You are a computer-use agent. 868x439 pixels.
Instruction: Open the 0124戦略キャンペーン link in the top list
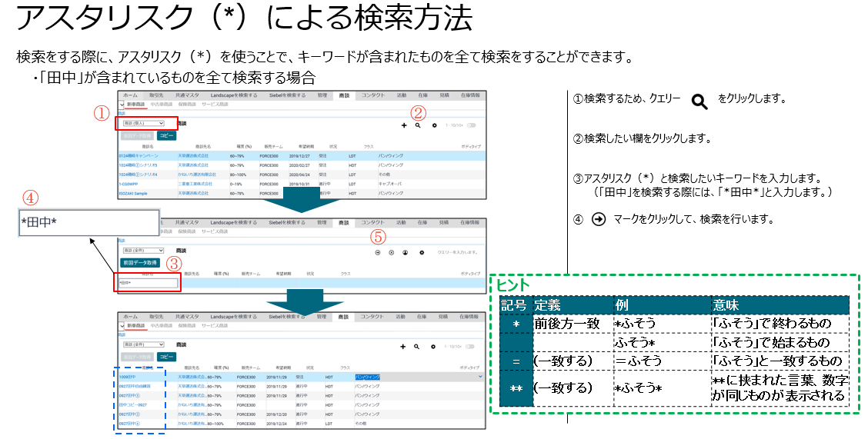139,155
